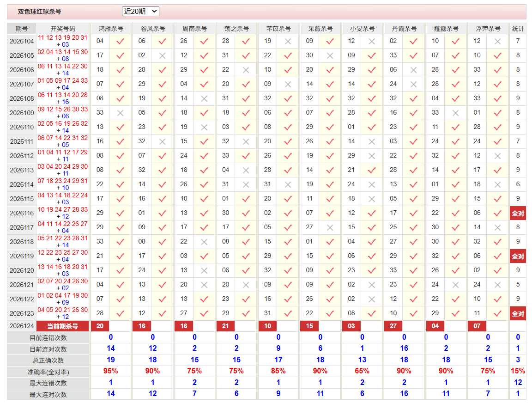
Task: Click the 全对 badge in row 2026123
Action: click(x=518, y=314)
